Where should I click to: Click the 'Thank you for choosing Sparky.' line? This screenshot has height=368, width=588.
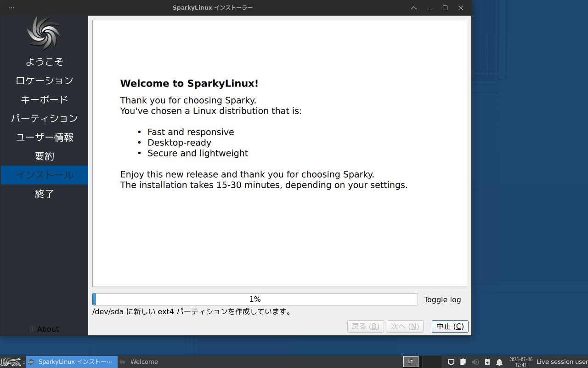pos(188,100)
